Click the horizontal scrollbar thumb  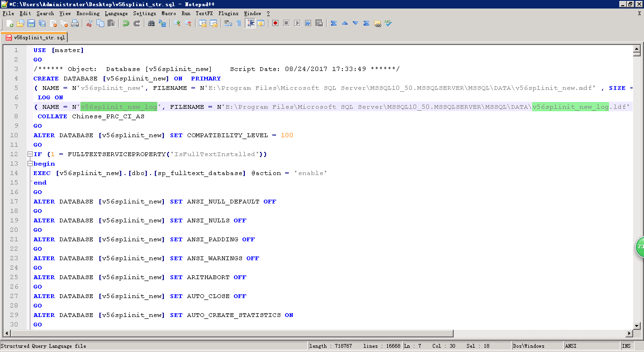point(227,334)
